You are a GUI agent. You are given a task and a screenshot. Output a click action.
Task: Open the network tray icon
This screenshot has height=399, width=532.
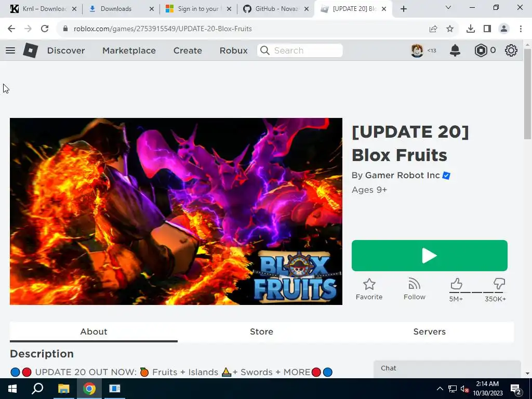tap(453, 389)
